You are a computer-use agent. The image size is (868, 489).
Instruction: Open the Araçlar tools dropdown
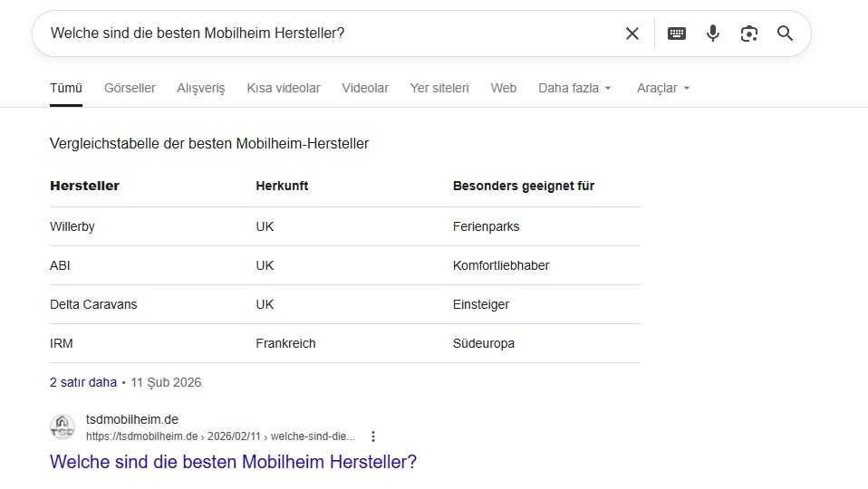click(663, 88)
